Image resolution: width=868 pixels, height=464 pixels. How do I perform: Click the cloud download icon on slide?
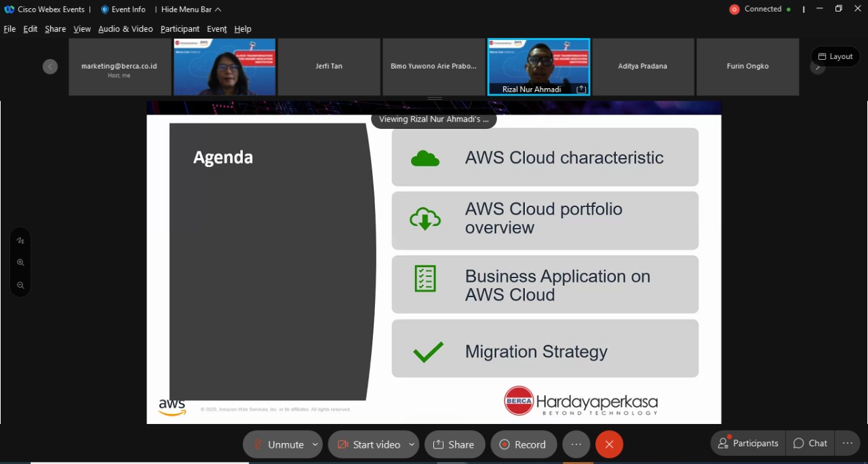pos(425,220)
